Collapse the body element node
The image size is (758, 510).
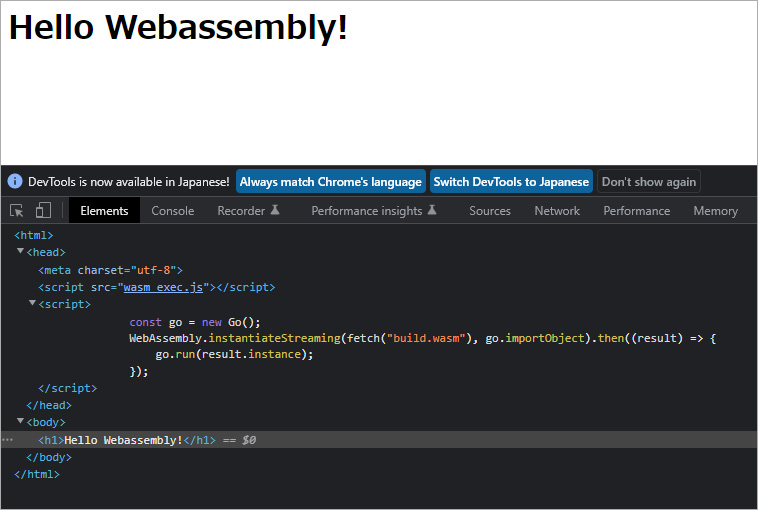click(x=20, y=421)
